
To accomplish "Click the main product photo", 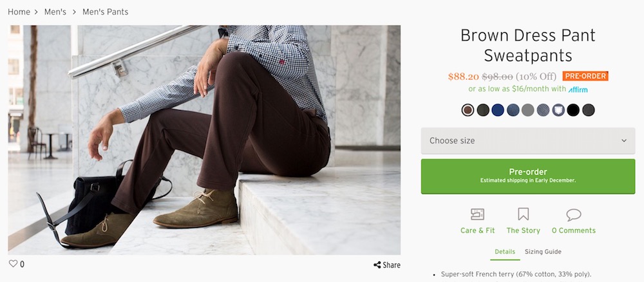I will (204, 140).
